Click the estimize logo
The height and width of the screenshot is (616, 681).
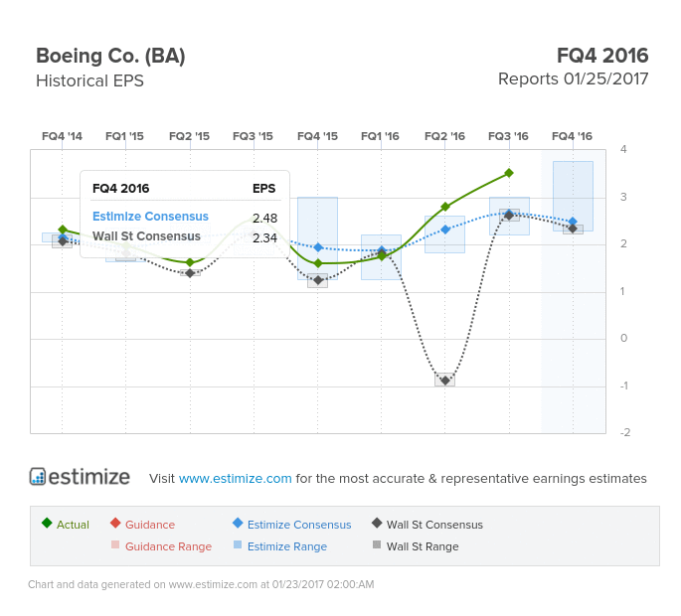(80, 477)
